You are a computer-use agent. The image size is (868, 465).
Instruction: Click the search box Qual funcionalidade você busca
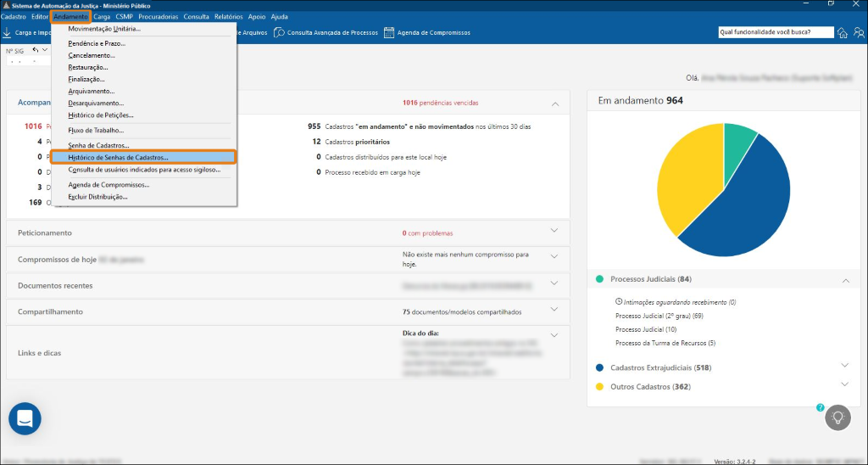[x=776, y=32]
